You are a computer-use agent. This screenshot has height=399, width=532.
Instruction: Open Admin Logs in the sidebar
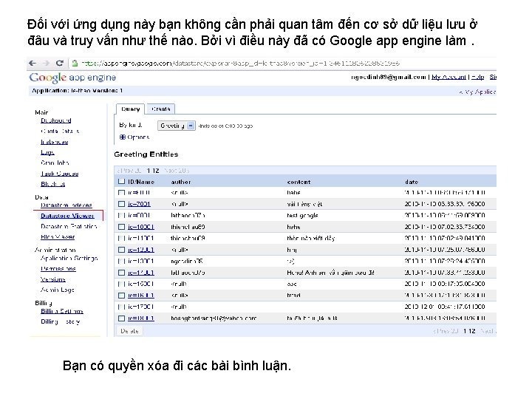pos(58,290)
